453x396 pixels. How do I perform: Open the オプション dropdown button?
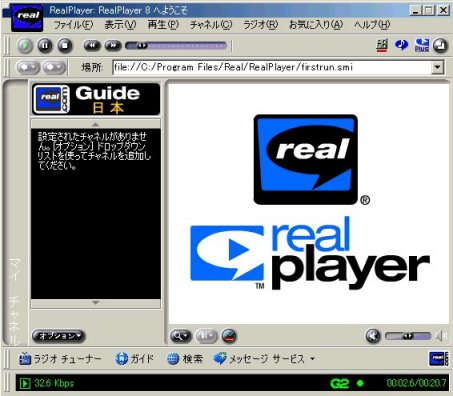[x=58, y=336]
